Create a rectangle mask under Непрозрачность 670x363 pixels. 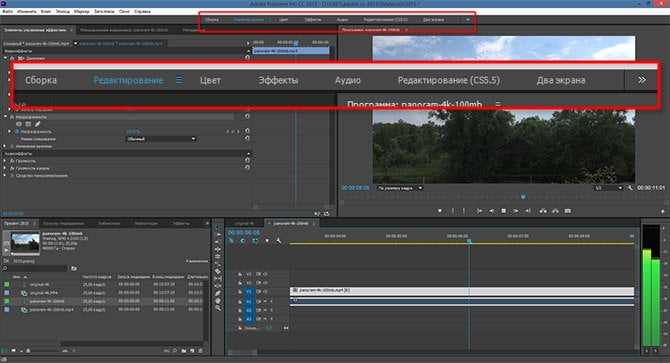(x=28, y=124)
